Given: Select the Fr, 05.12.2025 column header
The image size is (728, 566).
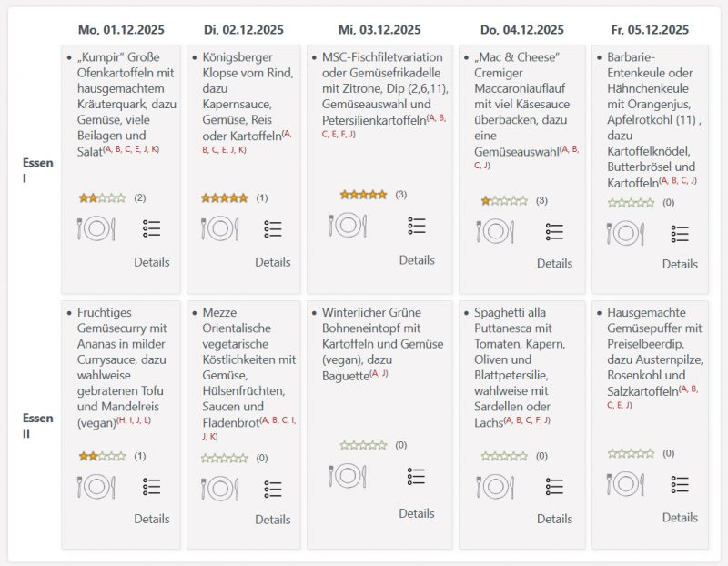Looking at the screenshot, I should tap(649, 30).
